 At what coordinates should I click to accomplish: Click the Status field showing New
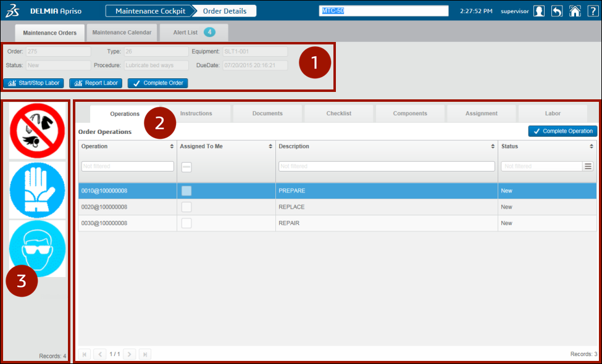[59, 65]
